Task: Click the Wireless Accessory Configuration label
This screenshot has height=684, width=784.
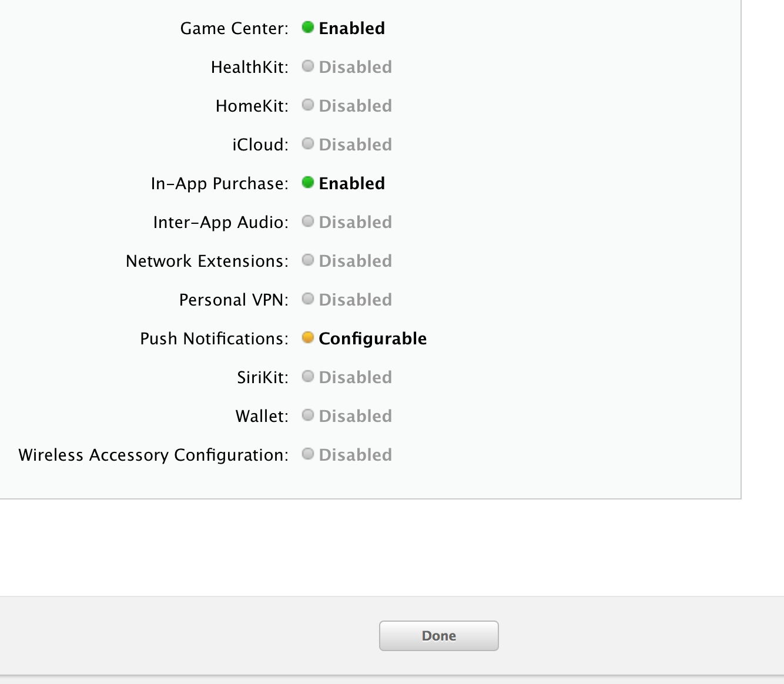Action: click(x=153, y=455)
